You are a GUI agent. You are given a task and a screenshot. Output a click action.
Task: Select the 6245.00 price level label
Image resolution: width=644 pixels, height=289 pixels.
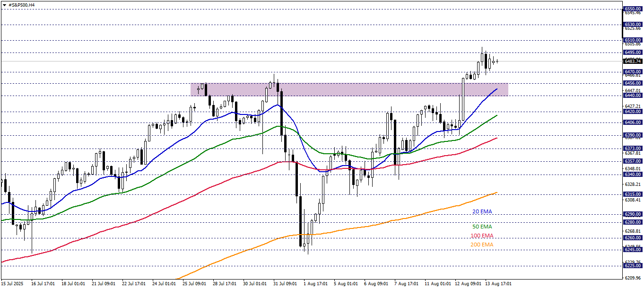[633, 249]
